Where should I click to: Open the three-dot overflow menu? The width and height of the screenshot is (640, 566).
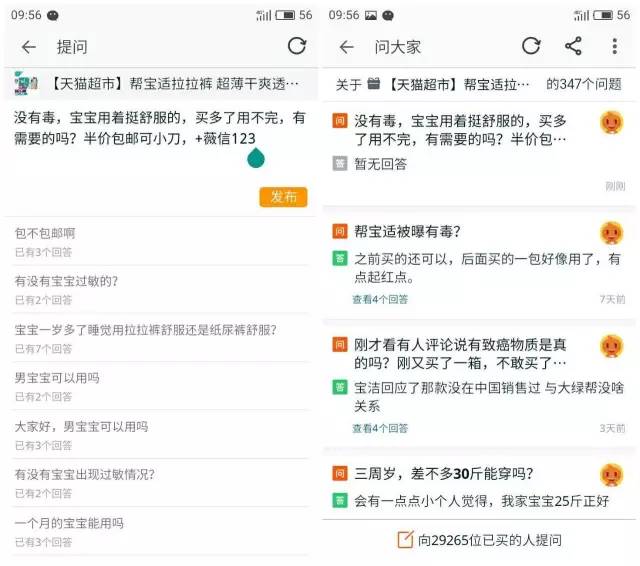[615, 46]
